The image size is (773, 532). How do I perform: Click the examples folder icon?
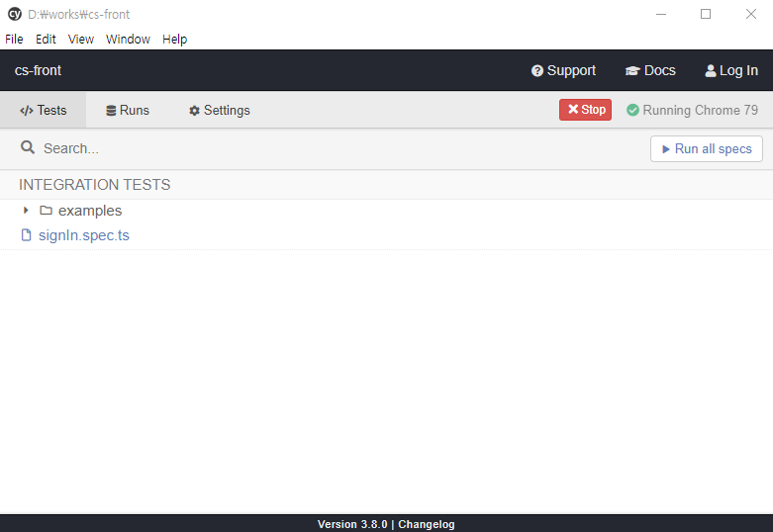[x=46, y=211]
